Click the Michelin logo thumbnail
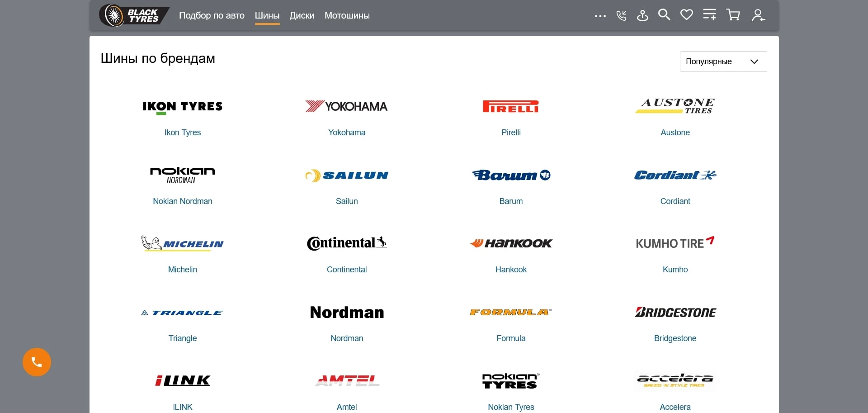Screen dimensions: 868x413 (183, 243)
